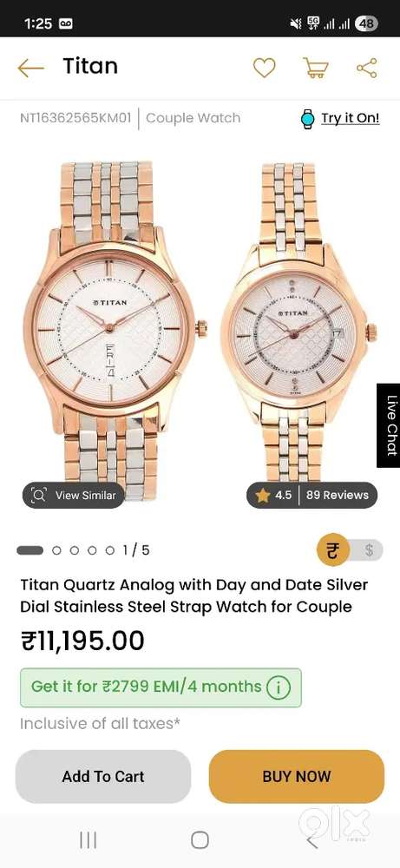Viewport: 400px width, 868px height.
Task: Go to second image indicator dot
Action: 56,550
